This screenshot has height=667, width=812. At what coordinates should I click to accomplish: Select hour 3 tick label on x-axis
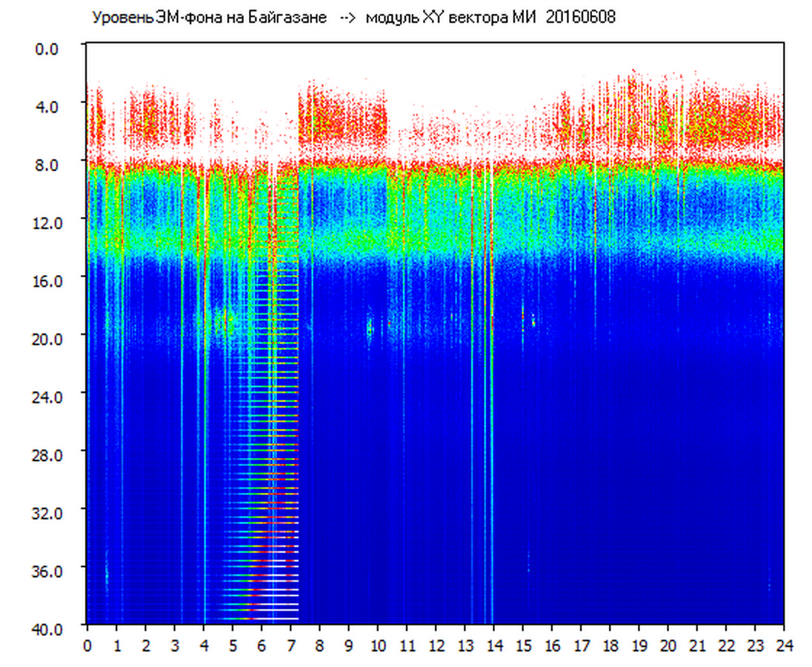[174, 646]
